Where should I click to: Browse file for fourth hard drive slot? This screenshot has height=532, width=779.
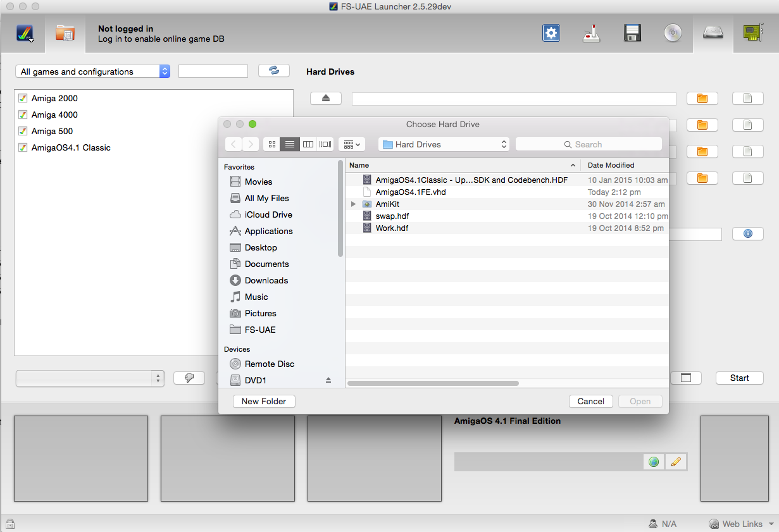coord(747,178)
